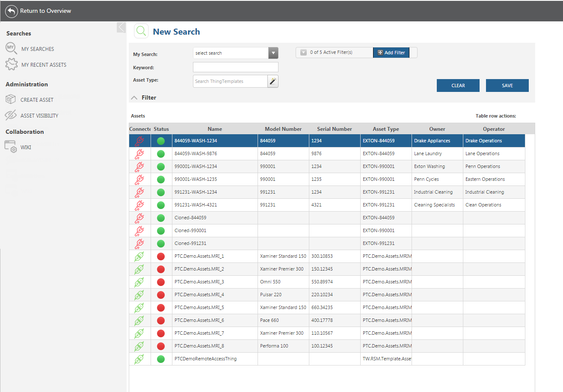Click the Add Filter button
This screenshot has width=563, height=392.
391,53
